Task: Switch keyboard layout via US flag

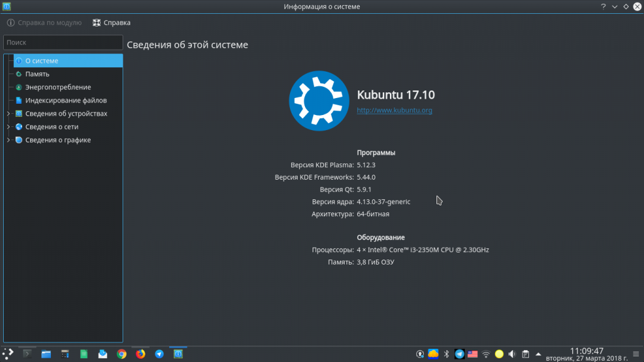Action: [x=473, y=354]
